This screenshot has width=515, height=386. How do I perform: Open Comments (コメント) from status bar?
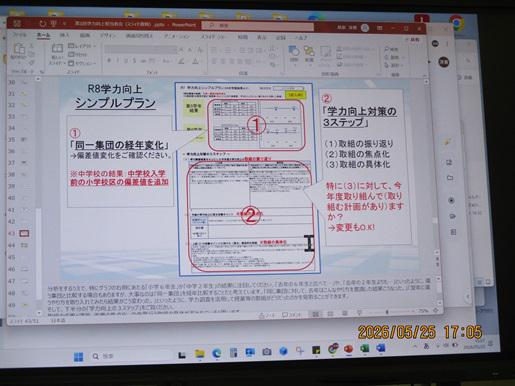pyautogui.click(x=292, y=314)
